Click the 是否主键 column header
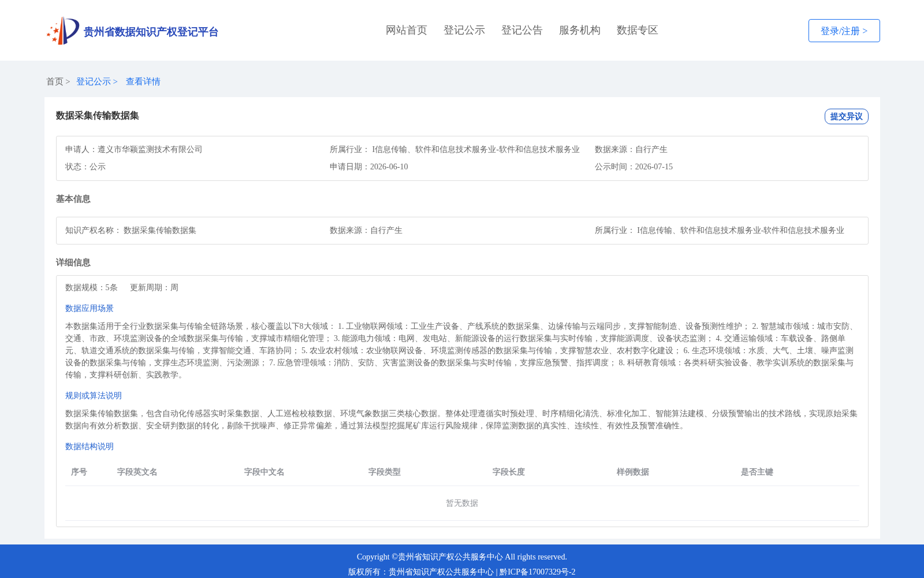 click(757, 472)
